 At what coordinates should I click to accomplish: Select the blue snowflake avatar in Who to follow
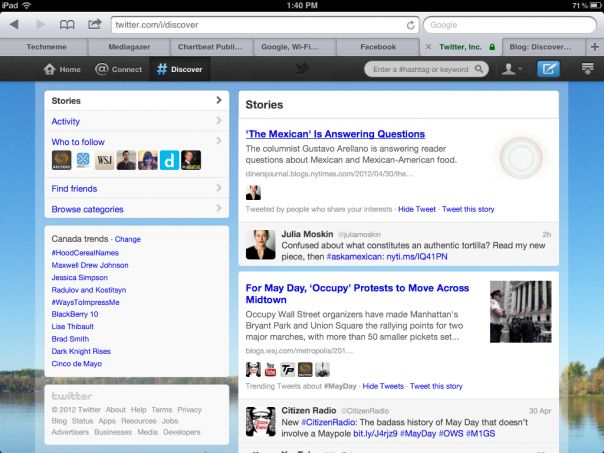point(83,160)
